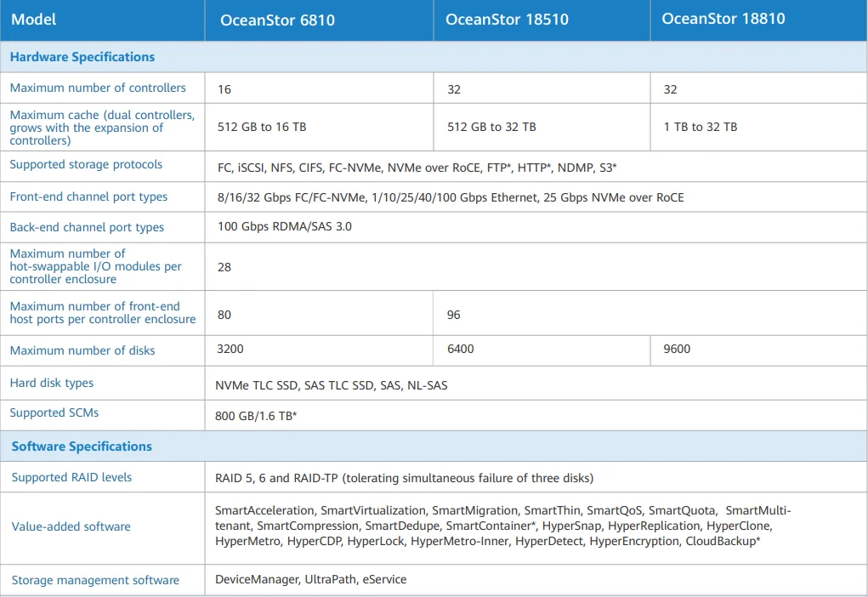Click the OceanStor 18810 column header

pyautogui.click(x=723, y=19)
